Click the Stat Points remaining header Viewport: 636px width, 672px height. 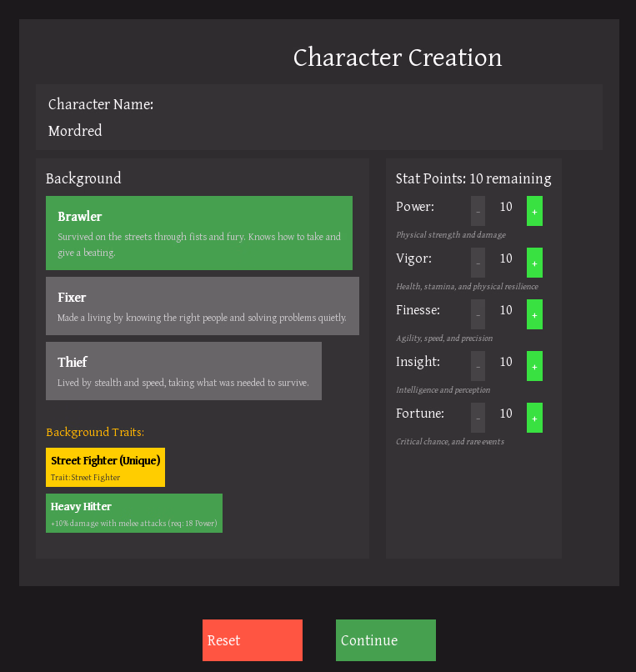[x=473, y=178]
